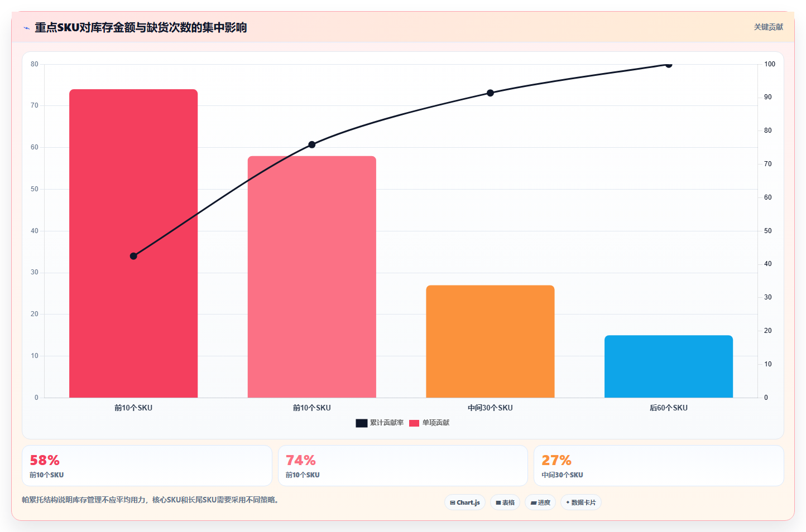Click the footer note beginning with 帕累托结构
This screenshot has height=532, width=806.
[150, 500]
